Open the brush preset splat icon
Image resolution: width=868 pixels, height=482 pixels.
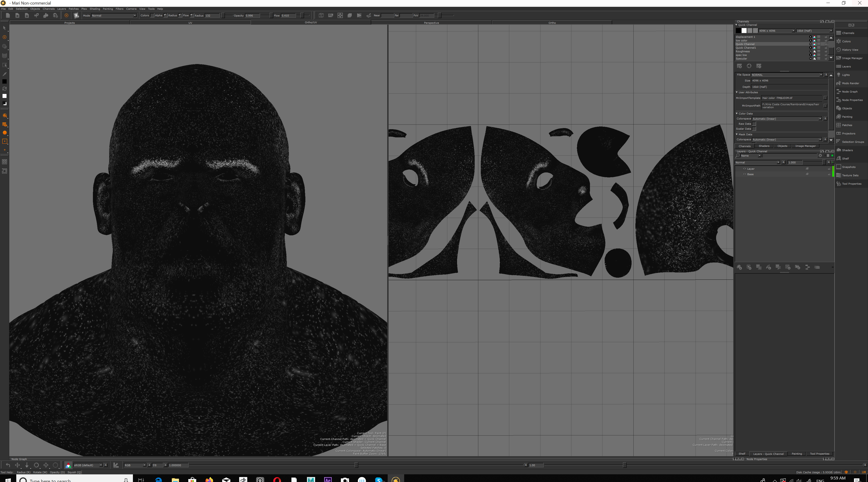(76, 16)
